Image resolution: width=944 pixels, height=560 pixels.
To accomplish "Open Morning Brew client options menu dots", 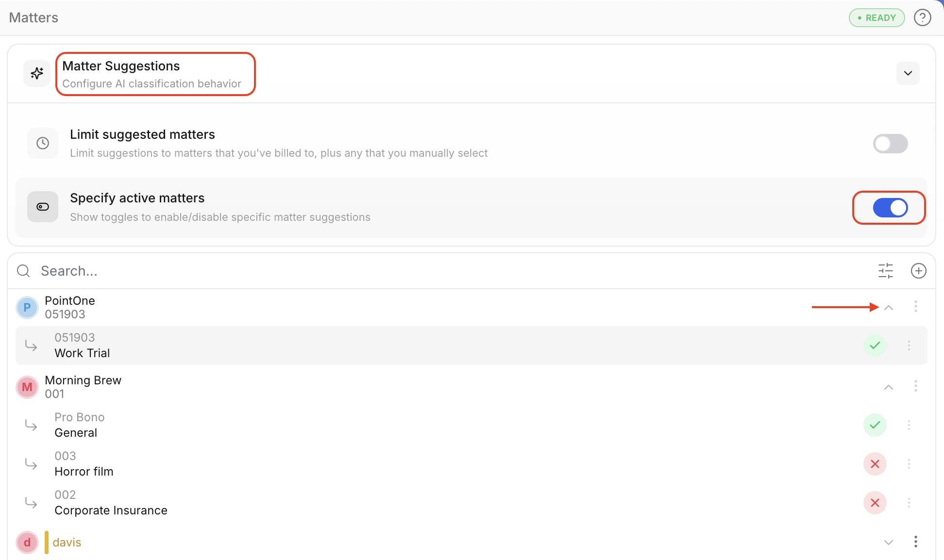I will [916, 386].
